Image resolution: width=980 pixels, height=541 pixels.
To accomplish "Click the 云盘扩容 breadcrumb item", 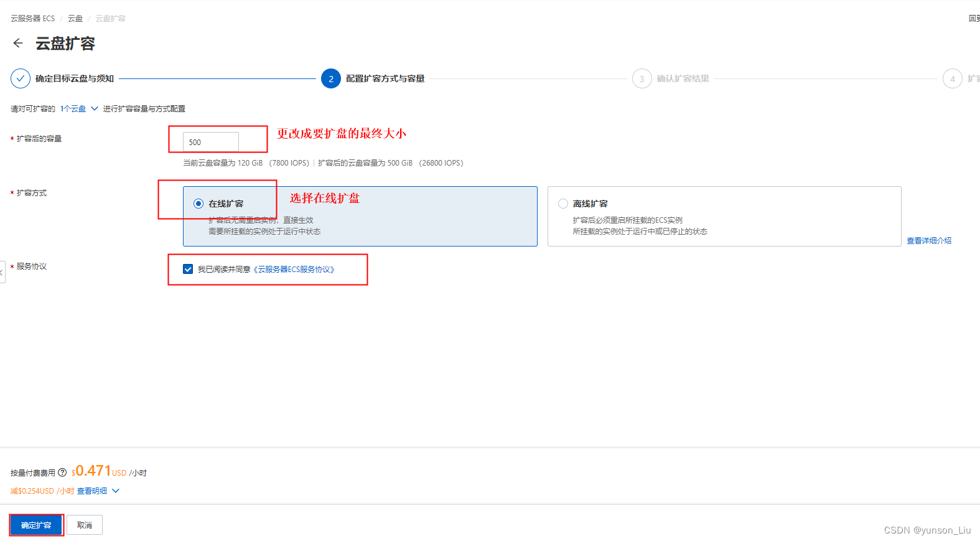I will click(110, 19).
